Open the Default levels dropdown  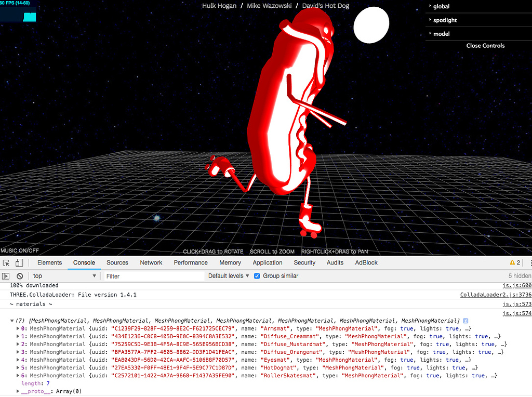point(229,275)
